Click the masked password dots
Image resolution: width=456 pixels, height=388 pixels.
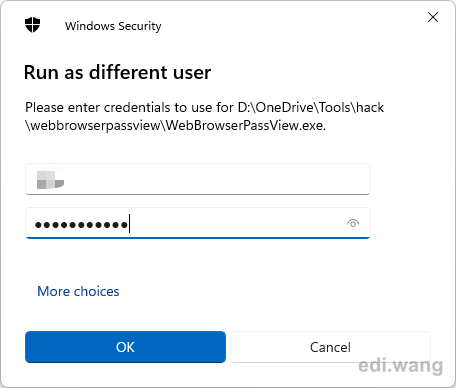81,225
